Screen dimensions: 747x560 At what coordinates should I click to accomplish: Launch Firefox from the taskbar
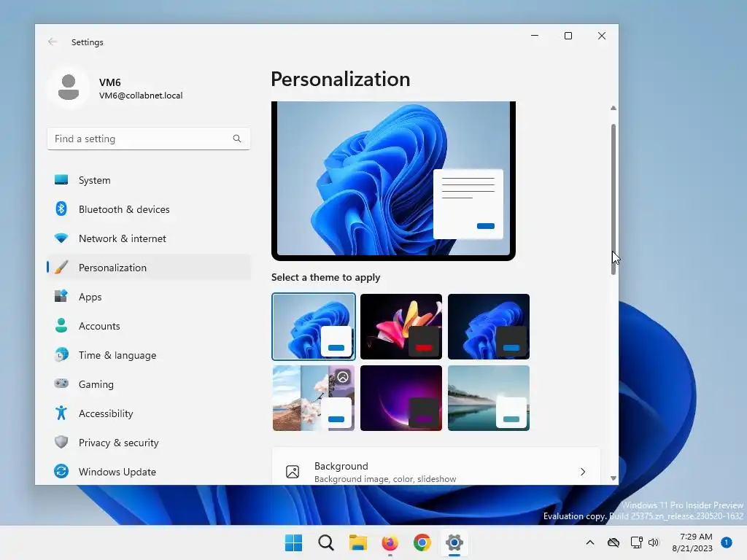[x=390, y=542]
